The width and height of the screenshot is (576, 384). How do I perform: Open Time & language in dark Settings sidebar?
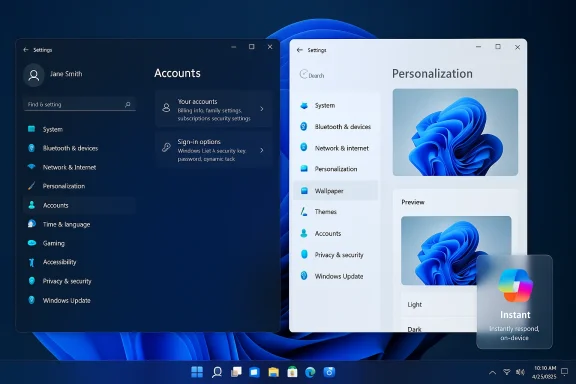point(79,224)
